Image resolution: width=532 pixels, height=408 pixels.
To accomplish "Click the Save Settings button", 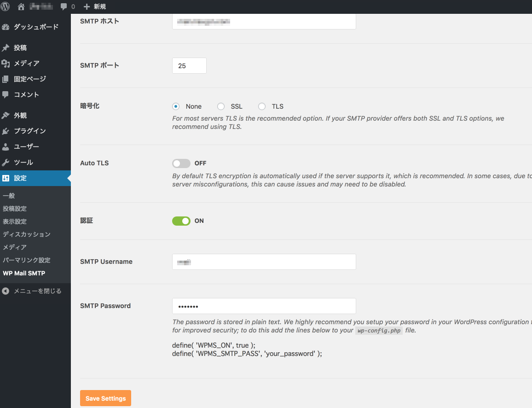I will coord(105,398).
